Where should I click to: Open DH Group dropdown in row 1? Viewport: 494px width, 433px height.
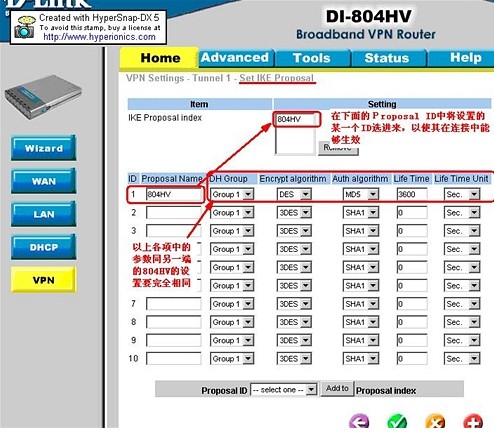click(x=232, y=194)
